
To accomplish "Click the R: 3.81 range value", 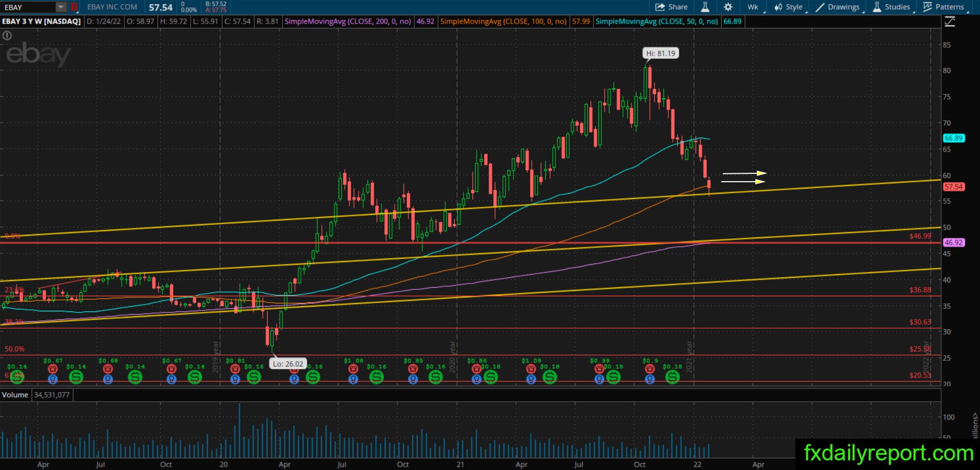I will point(268,22).
